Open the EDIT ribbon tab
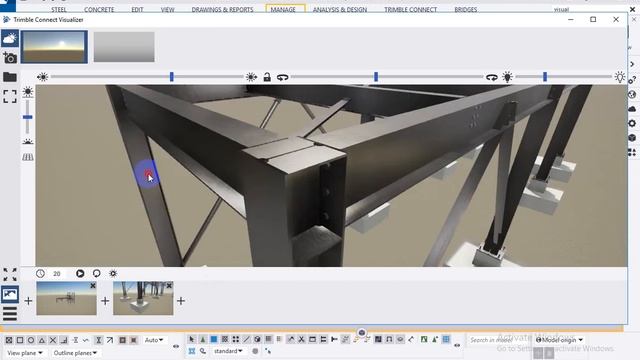The height and width of the screenshot is (360, 640). tap(137, 9)
